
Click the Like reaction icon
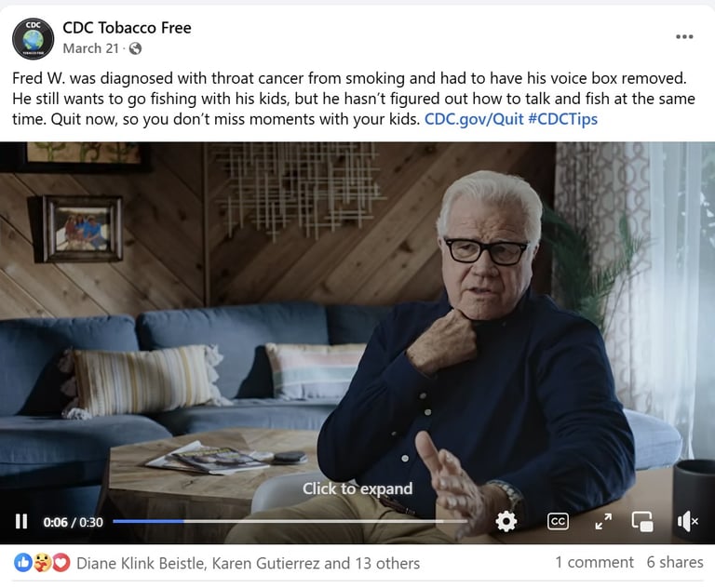point(22,563)
